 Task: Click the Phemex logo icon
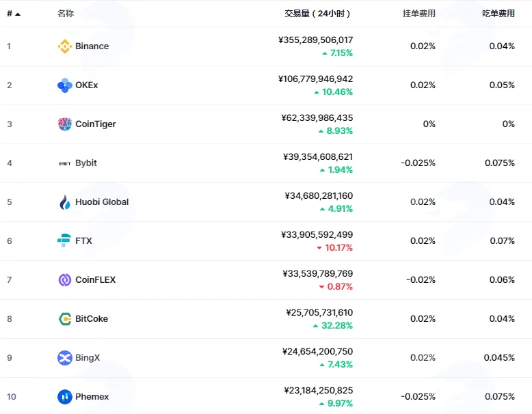click(x=64, y=397)
